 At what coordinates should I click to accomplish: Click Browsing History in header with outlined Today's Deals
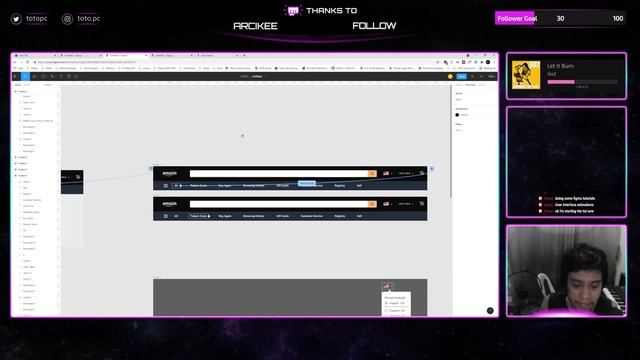(x=253, y=216)
